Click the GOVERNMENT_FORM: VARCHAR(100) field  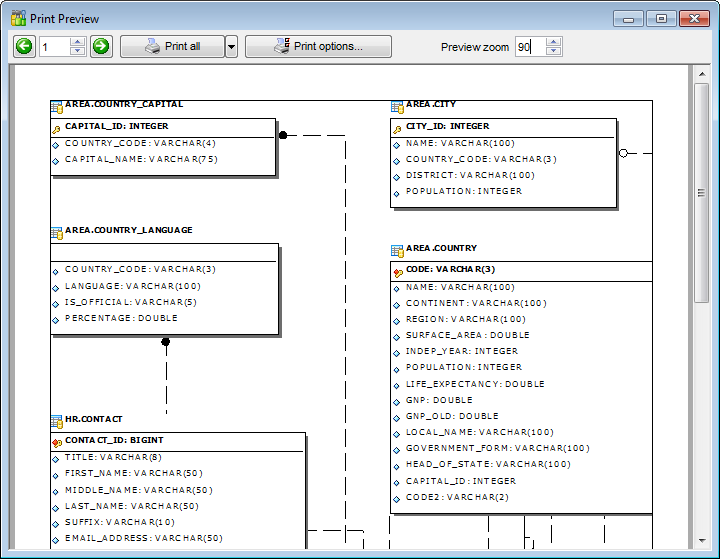[x=498, y=448]
